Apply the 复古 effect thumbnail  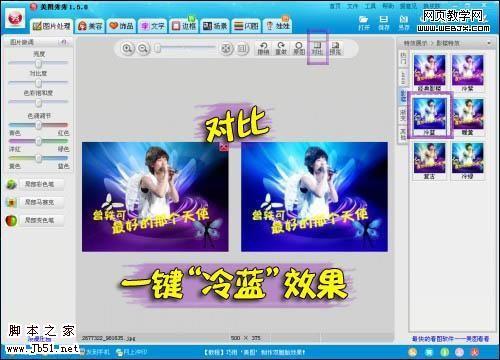pos(429,161)
